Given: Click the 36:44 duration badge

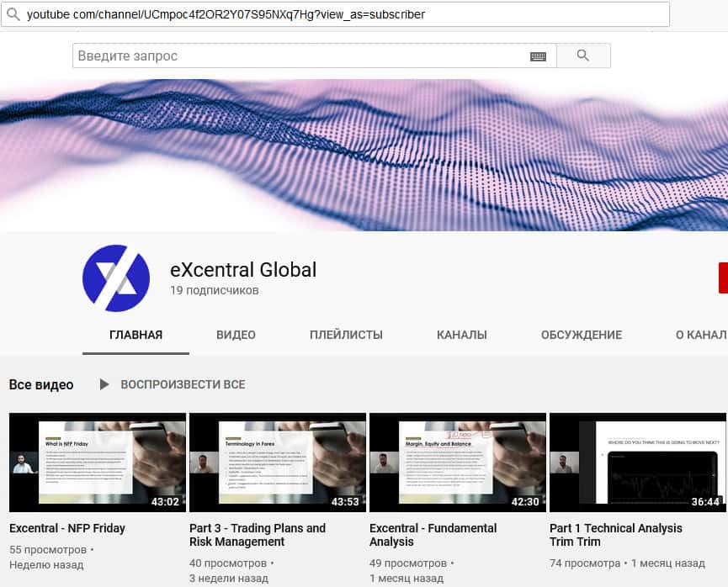Looking at the screenshot, I should coord(706,501).
